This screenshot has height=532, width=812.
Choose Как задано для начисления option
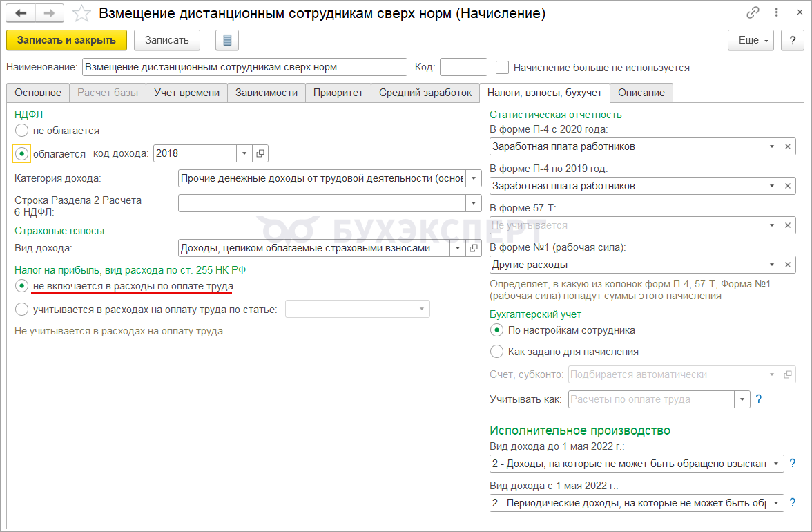pos(496,351)
